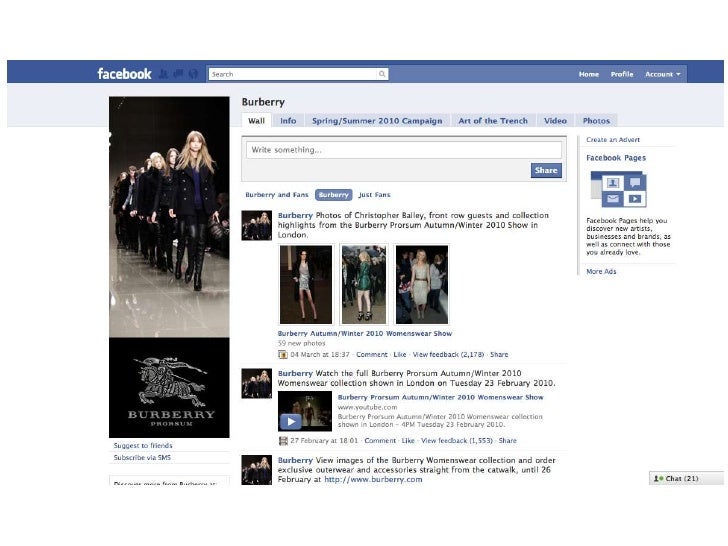
Task: Open messages icon in header
Action: (178, 74)
